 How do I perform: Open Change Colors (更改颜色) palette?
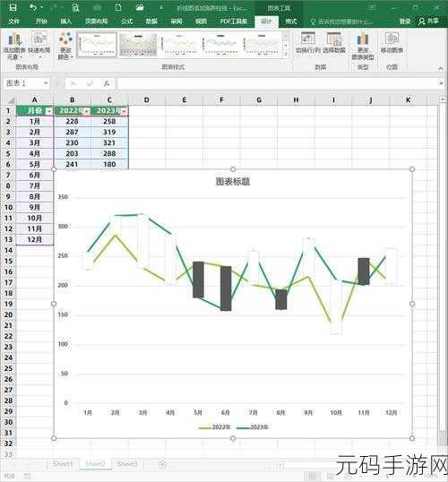65,46
